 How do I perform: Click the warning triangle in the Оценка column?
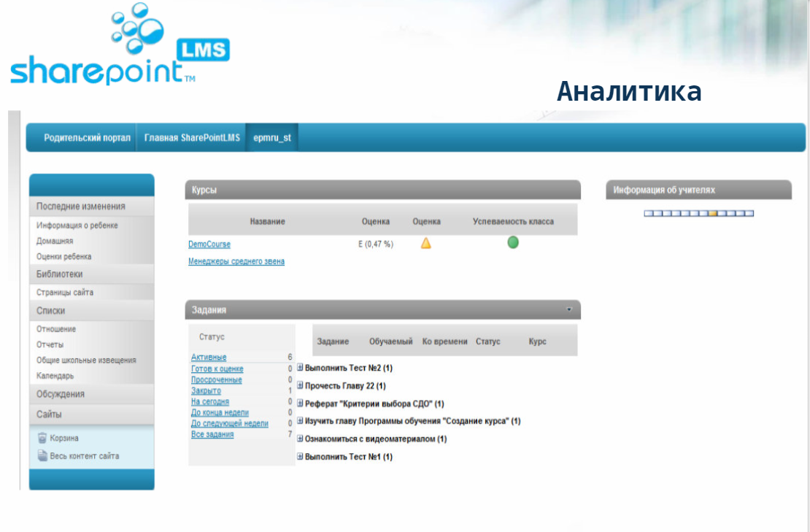pyautogui.click(x=425, y=243)
